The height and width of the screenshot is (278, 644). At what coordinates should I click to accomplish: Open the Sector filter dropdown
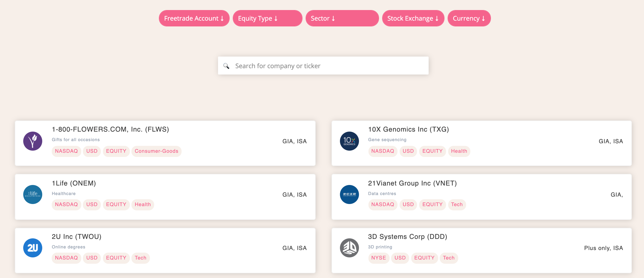(x=342, y=18)
